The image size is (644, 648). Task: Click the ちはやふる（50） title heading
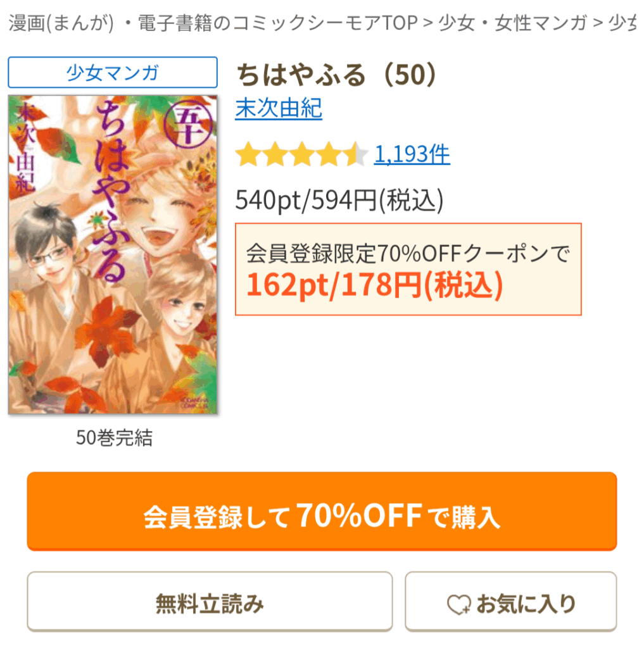pyautogui.click(x=336, y=75)
